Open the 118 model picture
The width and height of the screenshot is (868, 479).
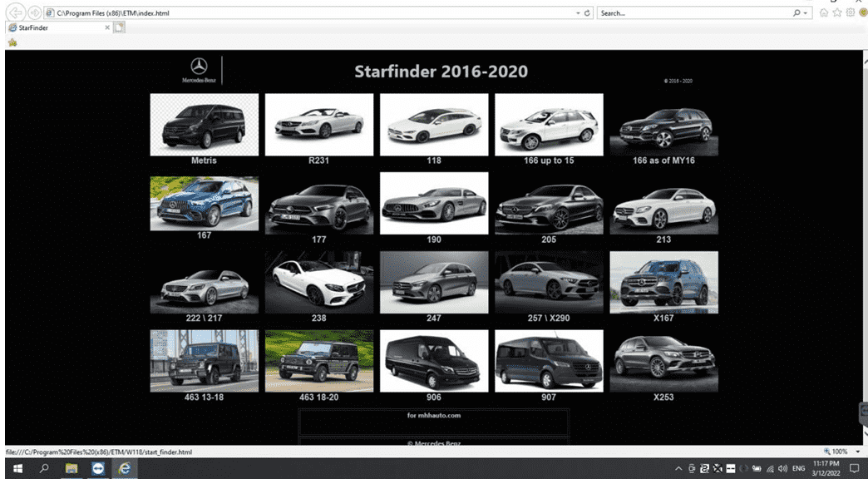(x=434, y=125)
